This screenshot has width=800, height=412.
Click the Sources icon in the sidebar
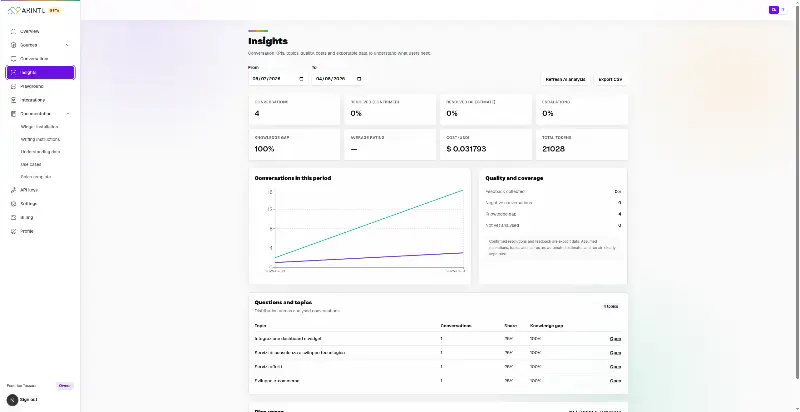14,45
